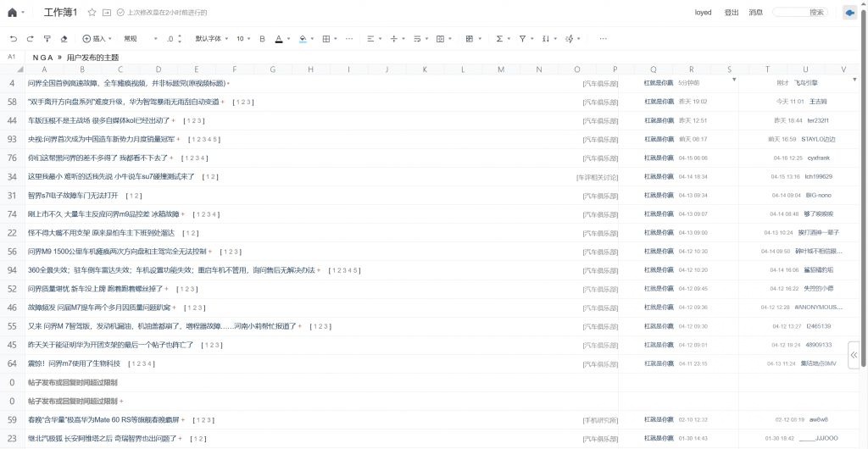
Task: Click the move-to-folder icon beside title
Action: tap(108, 12)
